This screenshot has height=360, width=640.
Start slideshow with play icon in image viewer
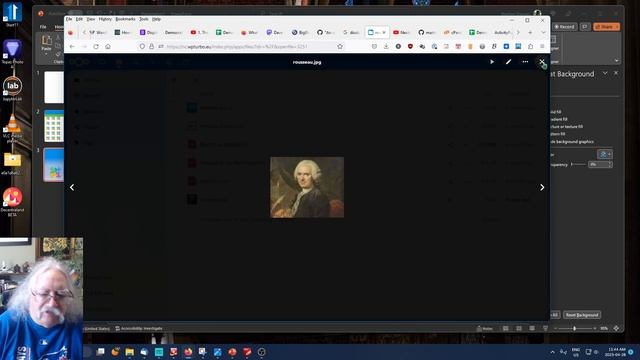coord(492,62)
